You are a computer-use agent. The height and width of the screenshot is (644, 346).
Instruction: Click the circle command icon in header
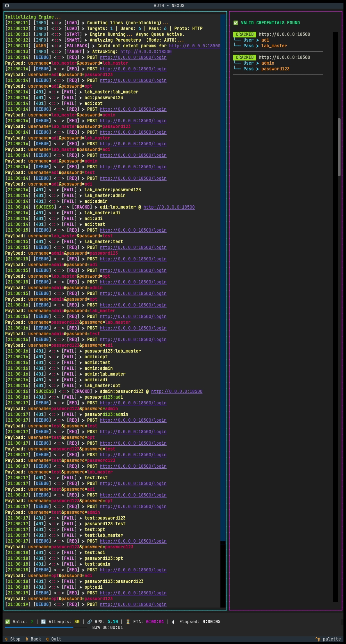click(x=7, y=5)
